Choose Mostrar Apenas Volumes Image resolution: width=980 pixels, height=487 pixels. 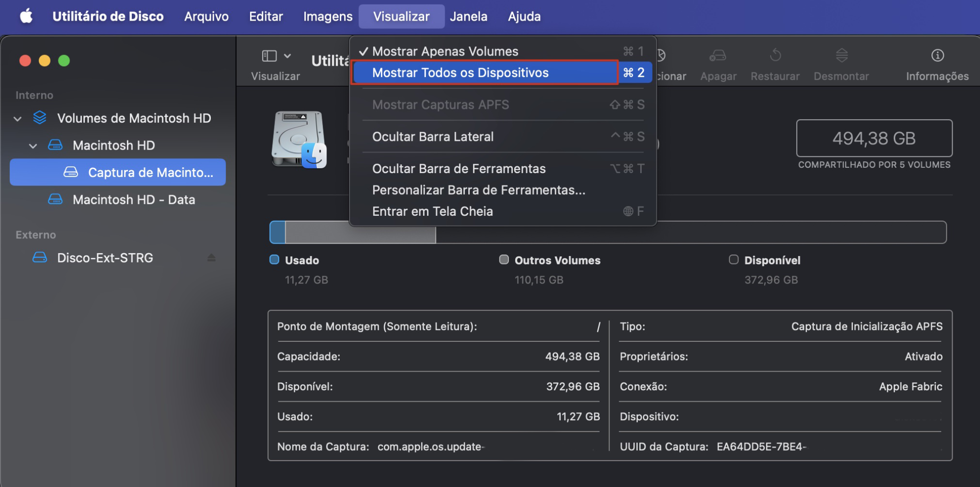(503, 51)
